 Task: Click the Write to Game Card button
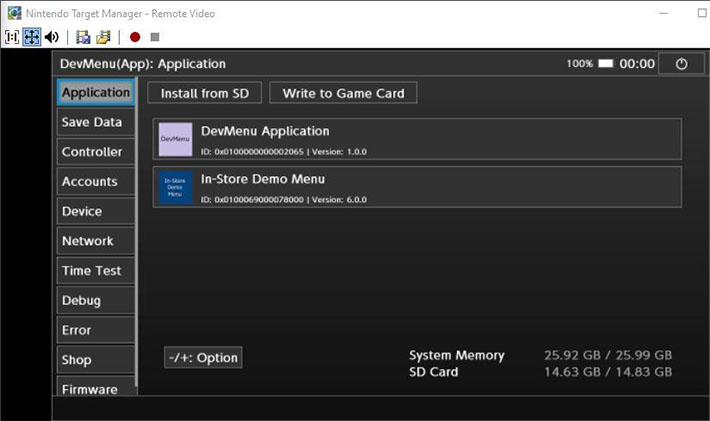coord(343,93)
